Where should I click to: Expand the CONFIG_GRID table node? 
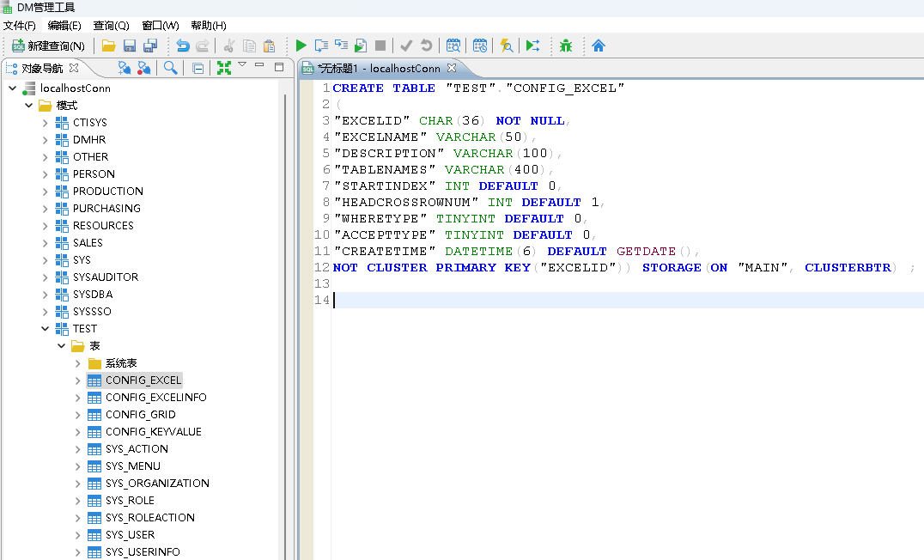[76, 414]
